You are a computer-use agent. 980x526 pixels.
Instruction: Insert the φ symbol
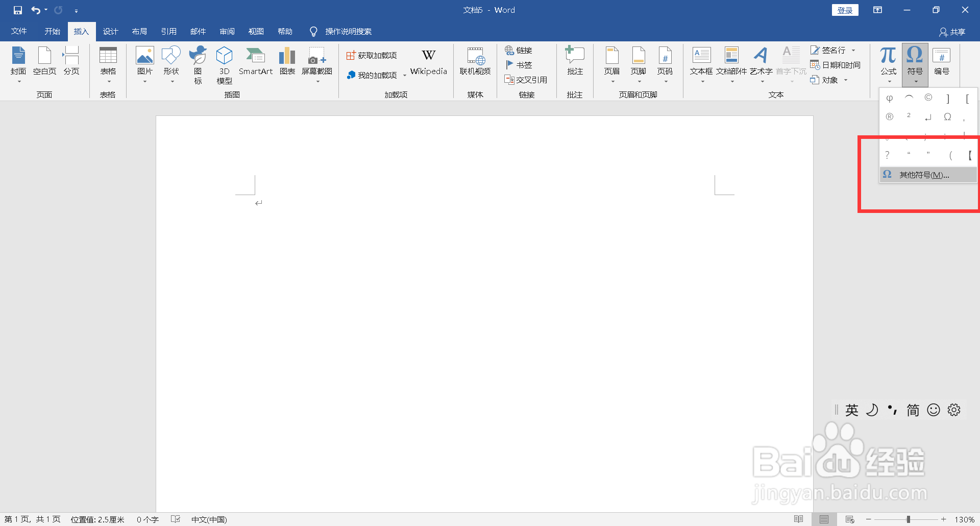click(x=890, y=98)
